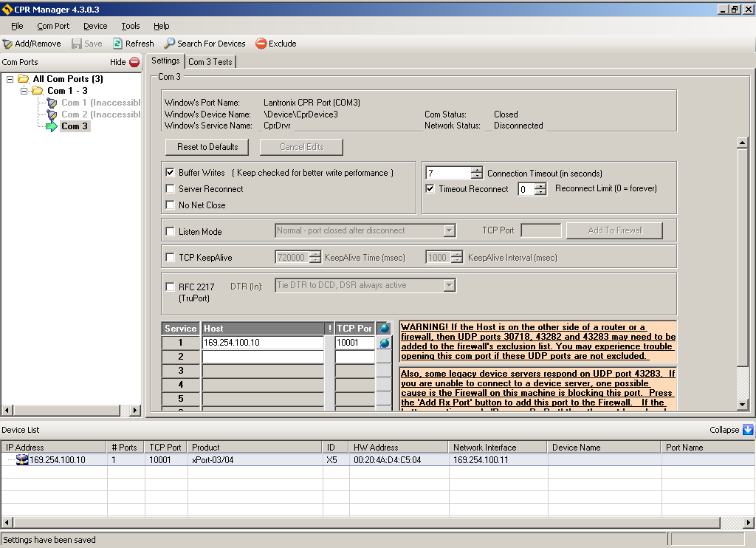Click the Add To Firewall button
Screen dimensions: 756x548
point(614,230)
